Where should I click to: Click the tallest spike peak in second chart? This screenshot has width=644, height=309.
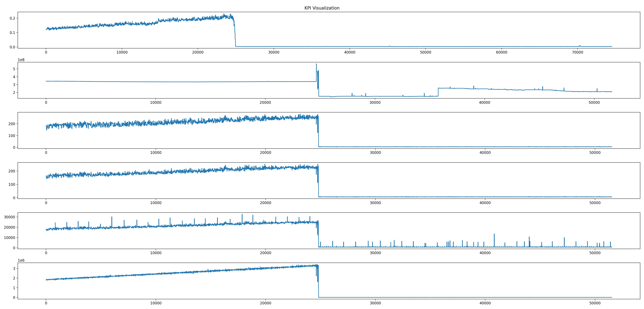pos(316,64)
